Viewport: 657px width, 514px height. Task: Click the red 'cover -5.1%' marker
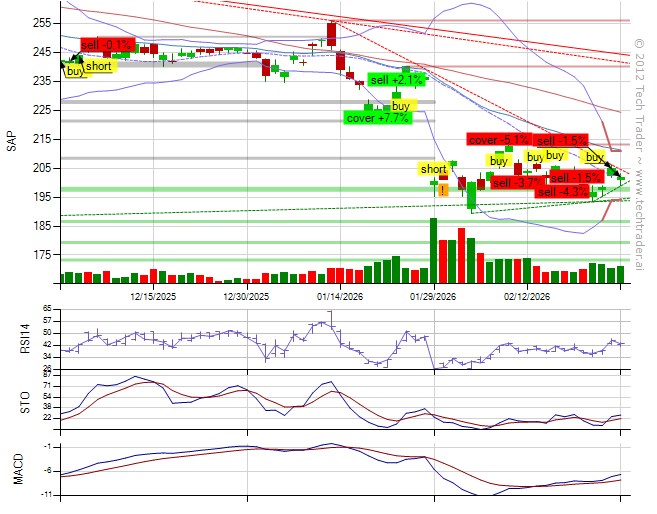(x=497, y=140)
